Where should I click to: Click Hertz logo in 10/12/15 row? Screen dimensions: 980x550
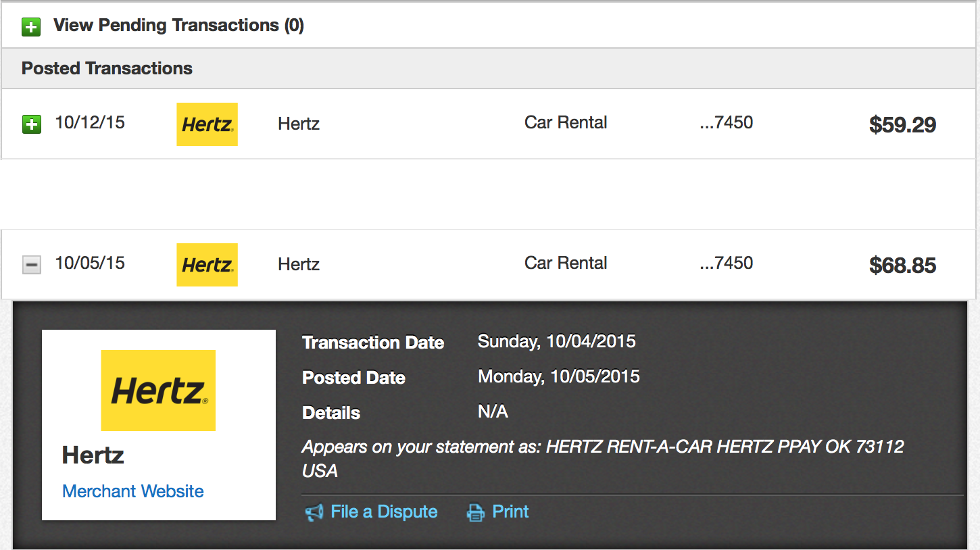click(x=207, y=124)
